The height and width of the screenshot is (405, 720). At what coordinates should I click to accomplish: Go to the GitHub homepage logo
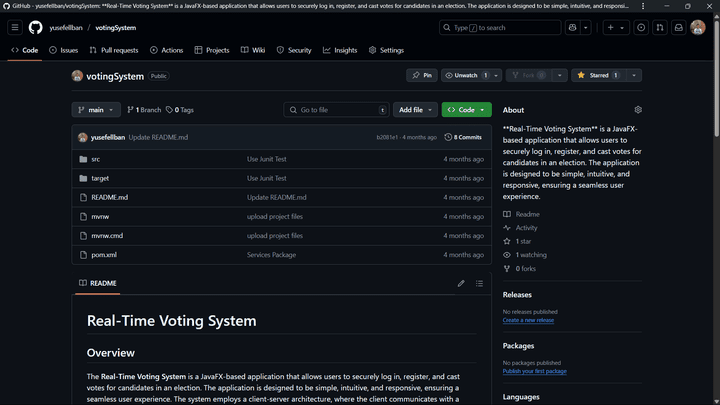pyautogui.click(x=35, y=28)
